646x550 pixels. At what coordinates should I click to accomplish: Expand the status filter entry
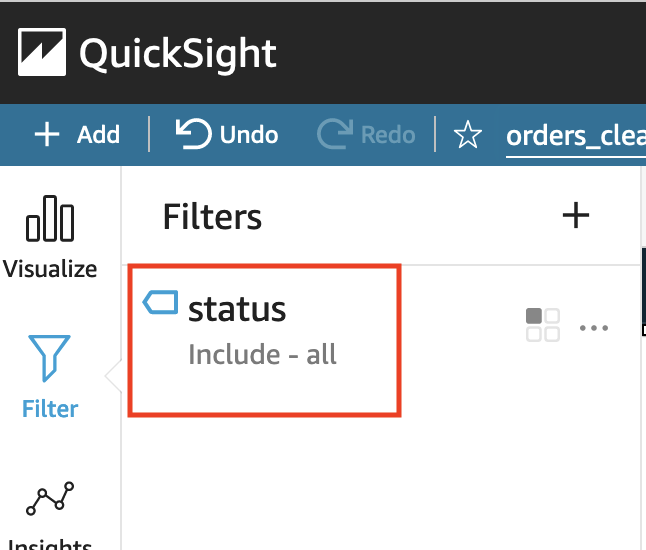click(x=262, y=330)
